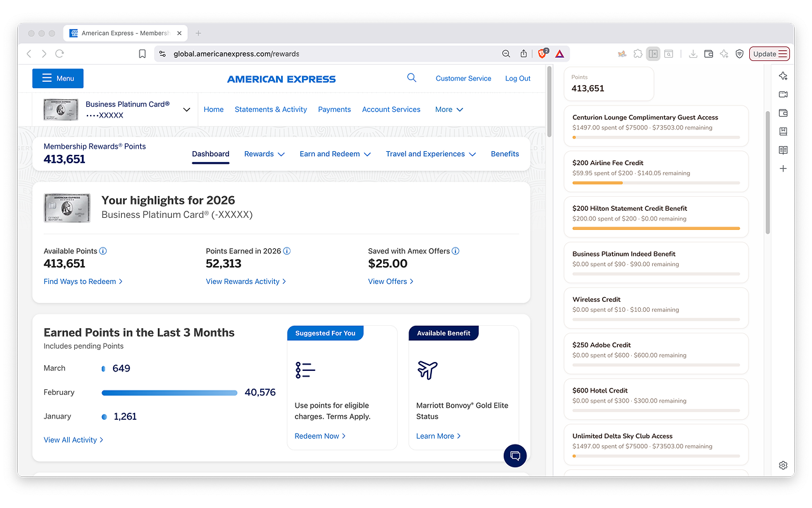Expand the Travel and Experiences dropdown
The height and width of the screenshot is (508, 812).
pos(431,154)
